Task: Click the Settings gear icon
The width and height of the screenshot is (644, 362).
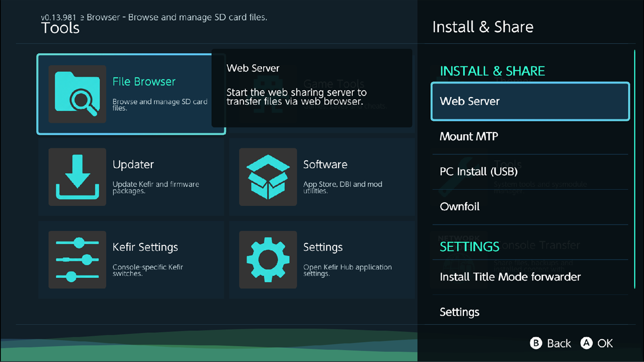Action: coord(268,259)
